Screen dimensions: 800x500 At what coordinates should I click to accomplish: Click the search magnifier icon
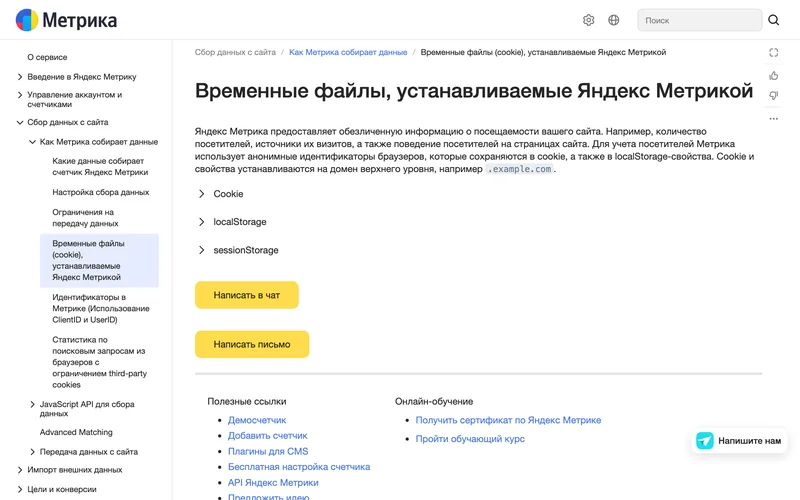coord(773,20)
